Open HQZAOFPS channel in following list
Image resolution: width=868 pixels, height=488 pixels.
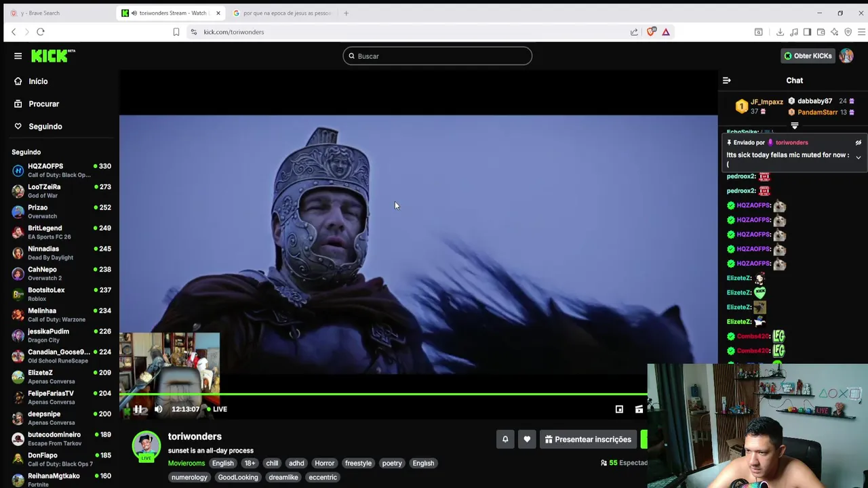(61, 170)
